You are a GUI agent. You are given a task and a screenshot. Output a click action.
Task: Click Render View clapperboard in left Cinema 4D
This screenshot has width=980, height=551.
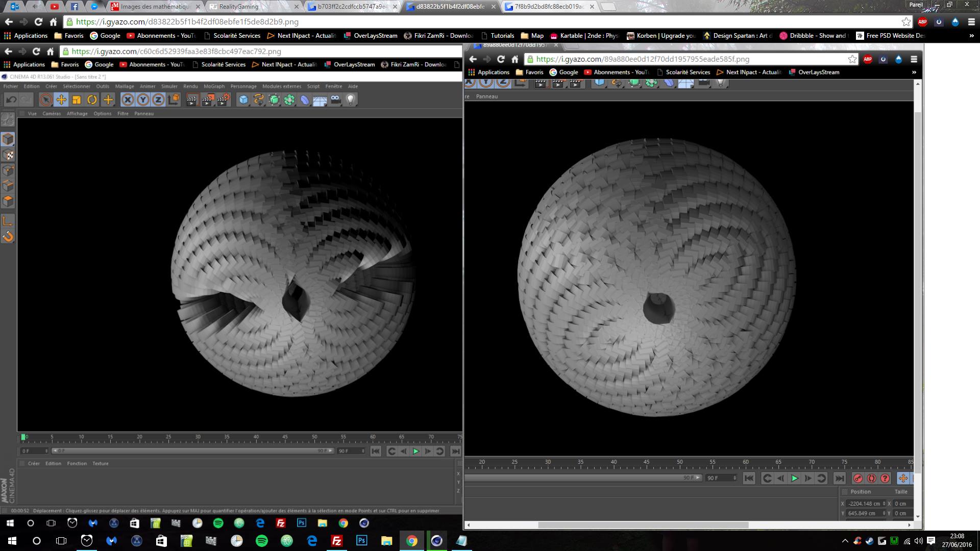[192, 99]
